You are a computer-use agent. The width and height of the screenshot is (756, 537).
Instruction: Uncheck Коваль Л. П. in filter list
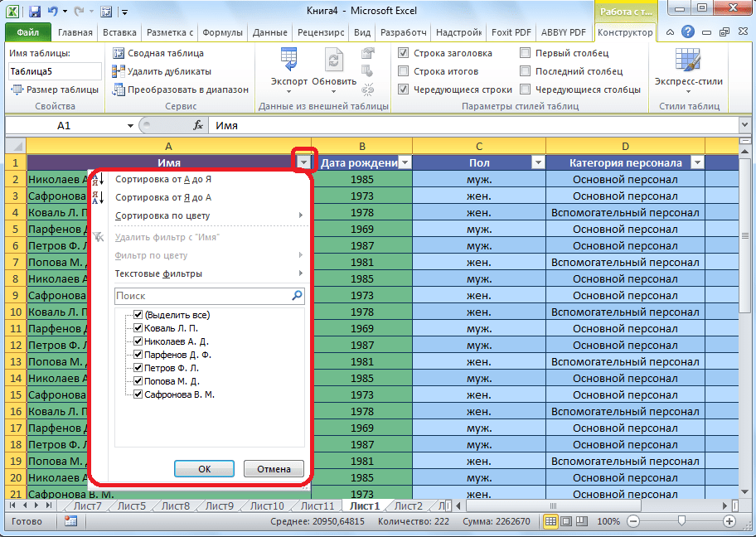point(138,328)
